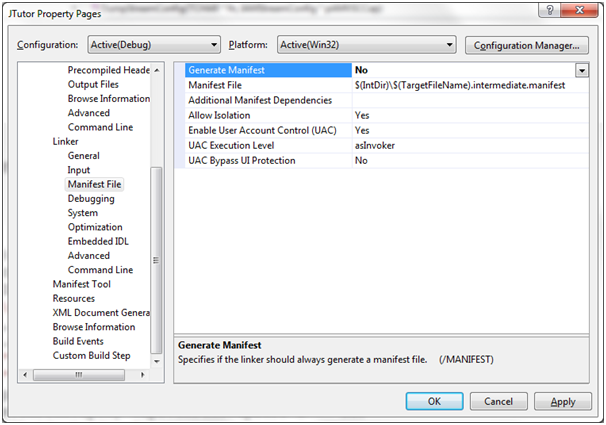This screenshot has height=425, width=606.
Task: Click the tree's scroll down arrow
Action: (x=157, y=362)
